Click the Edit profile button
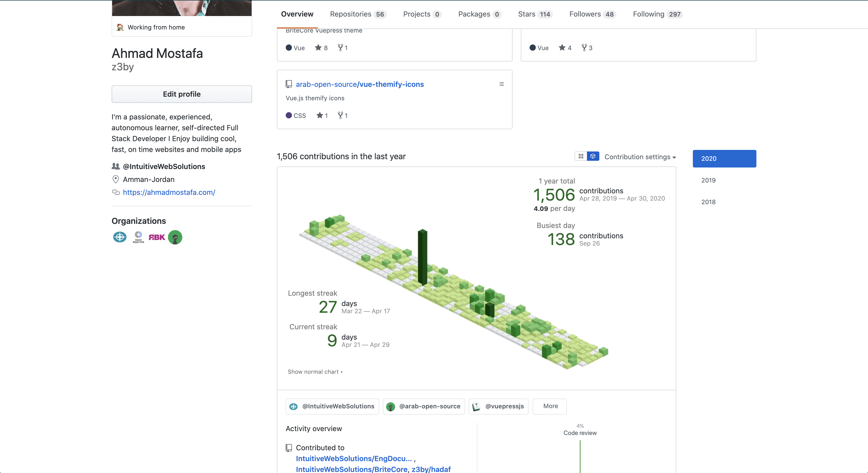Viewport: 868px width, 473px height. pos(182,94)
